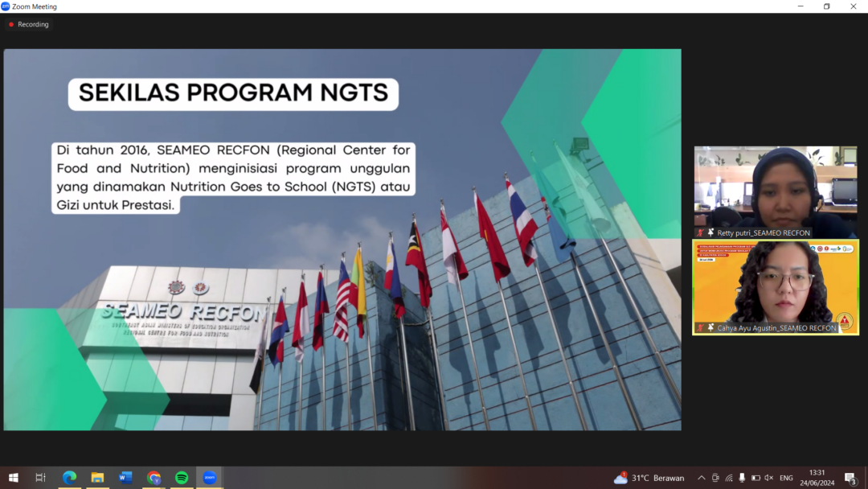Click the Windows Start button

pyautogui.click(x=13, y=478)
